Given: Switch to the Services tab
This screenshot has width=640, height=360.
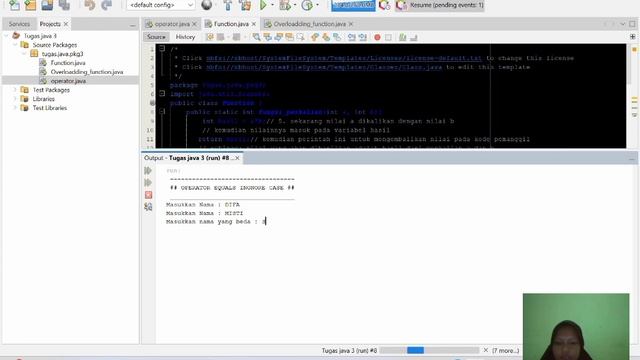Looking at the screenshot, I should pos(19,24).
